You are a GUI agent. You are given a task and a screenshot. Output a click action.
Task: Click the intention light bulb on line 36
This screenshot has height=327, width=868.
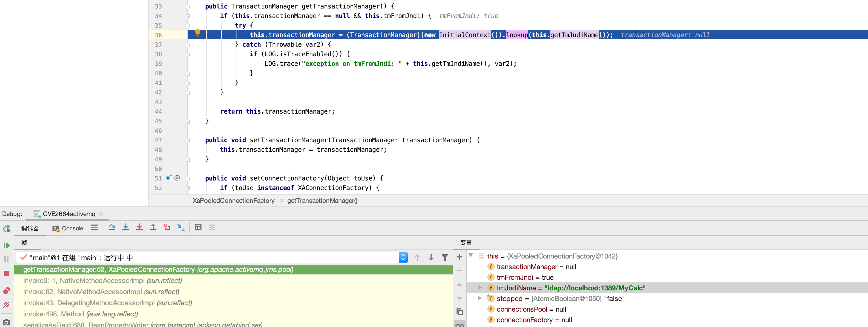[198, 33]
